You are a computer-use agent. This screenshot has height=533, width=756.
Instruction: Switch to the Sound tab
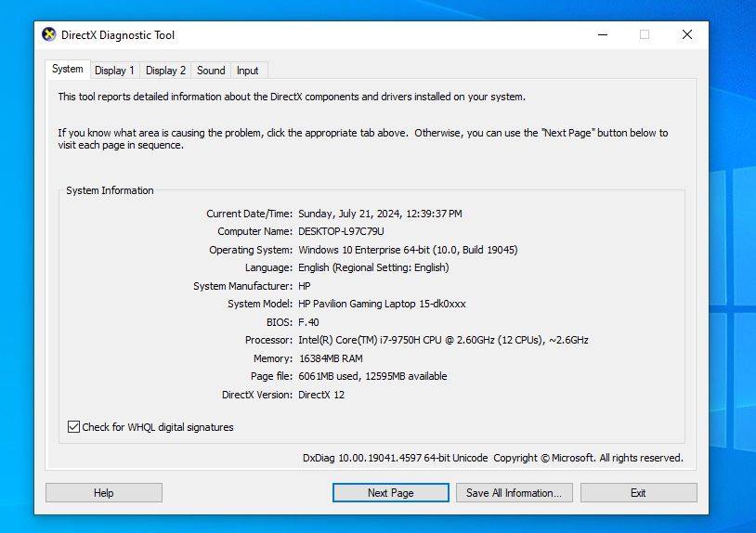[211, 71]
